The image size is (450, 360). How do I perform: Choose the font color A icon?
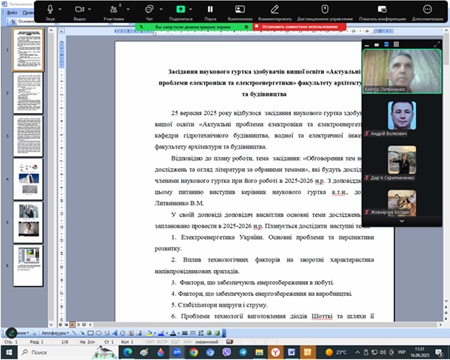click(x=173, y=333)
